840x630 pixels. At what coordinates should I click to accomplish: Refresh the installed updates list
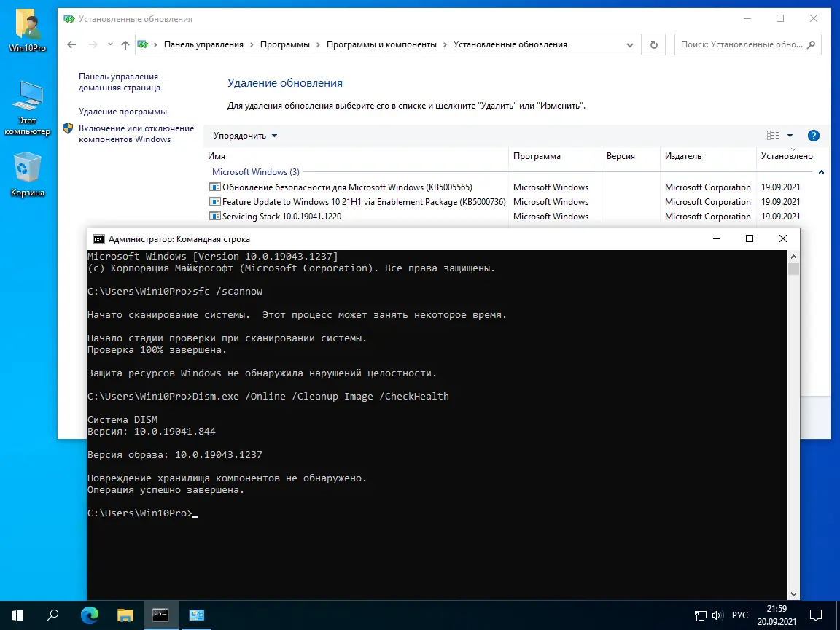pyautogui.click(x=653, y=45)
